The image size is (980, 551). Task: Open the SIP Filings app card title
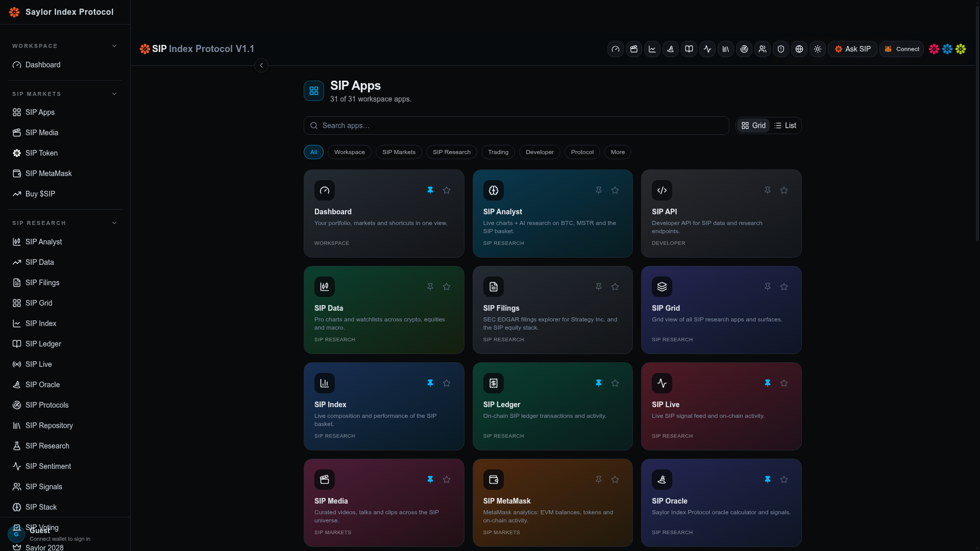point(501,308)
